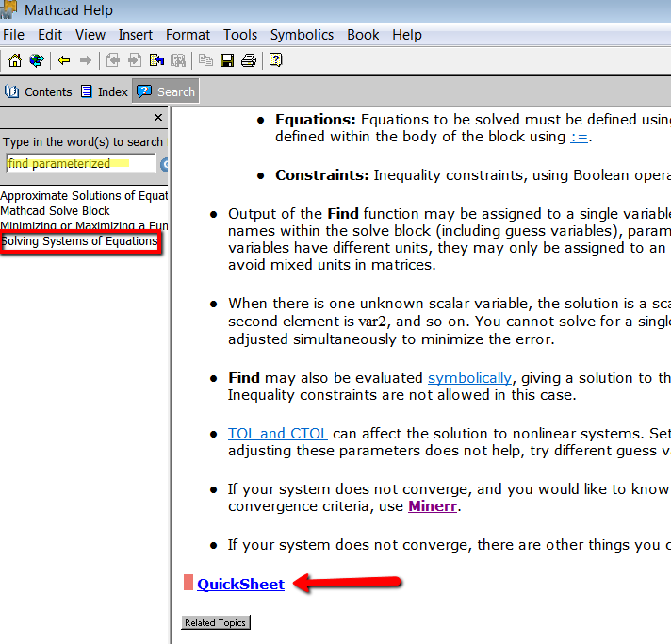Open 'Approximate Solutions of Equat' result

(x=84, y=196)
